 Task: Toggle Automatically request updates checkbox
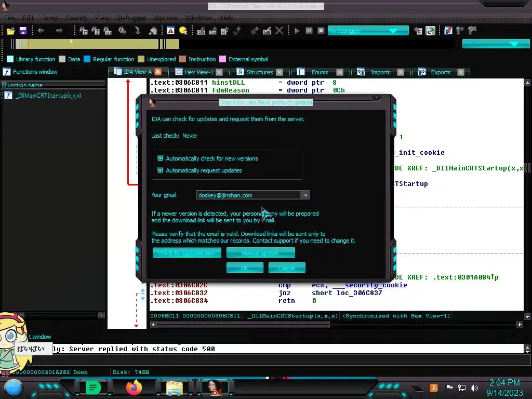[x=160, y=170]
